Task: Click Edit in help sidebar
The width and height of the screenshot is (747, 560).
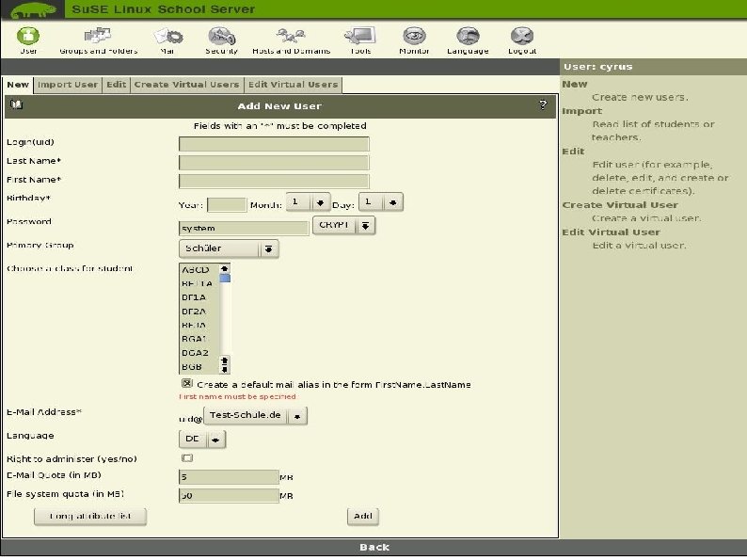Action: click(x=573, y=152)
